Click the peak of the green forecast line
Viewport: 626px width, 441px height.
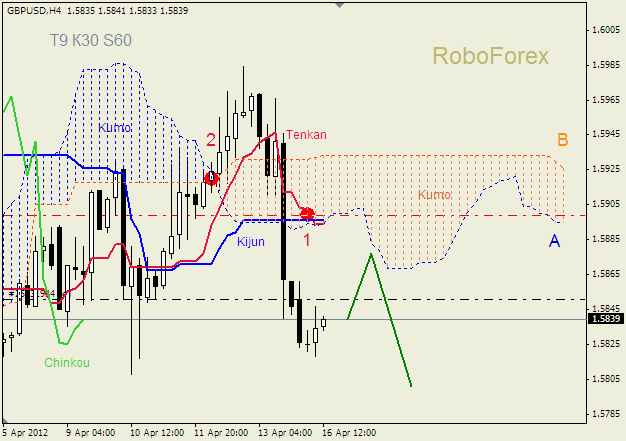[371, 254]
